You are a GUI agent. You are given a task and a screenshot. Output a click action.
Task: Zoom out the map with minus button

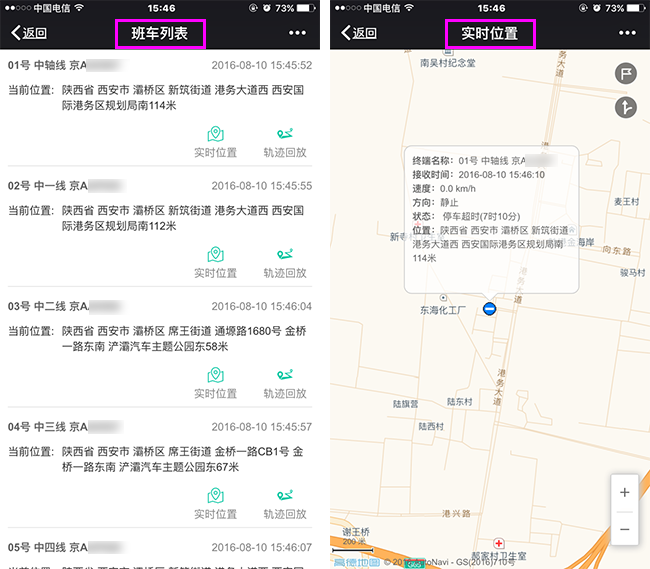coord(624,528)
